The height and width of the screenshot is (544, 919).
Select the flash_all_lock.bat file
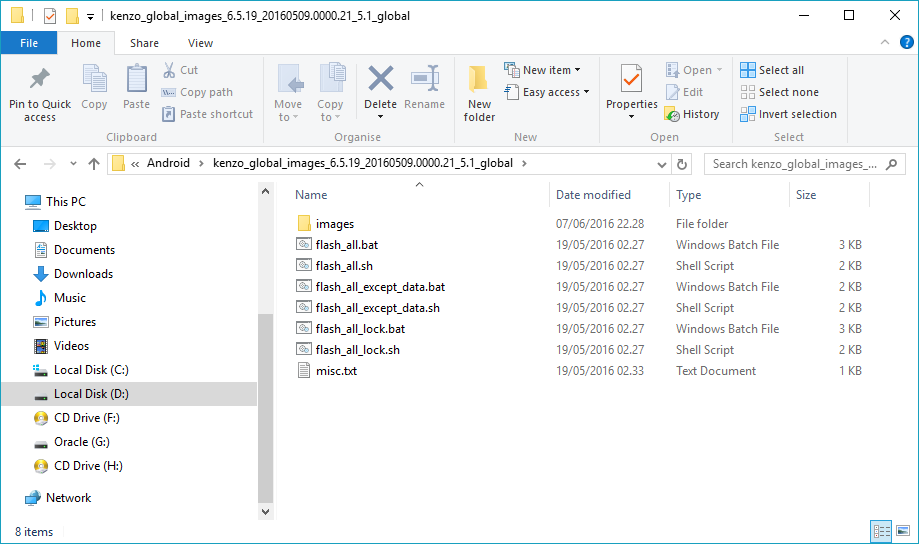(360, 329)
